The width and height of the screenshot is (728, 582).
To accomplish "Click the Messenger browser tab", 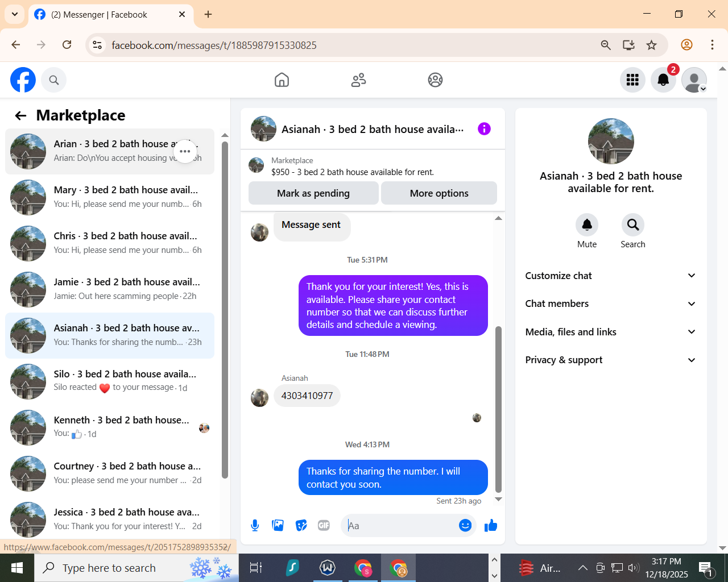I will tap(110, 15).
